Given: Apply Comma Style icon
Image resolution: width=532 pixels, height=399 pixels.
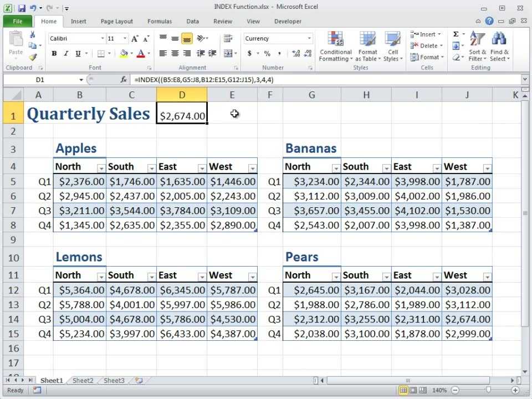Looking at the screenshot, I should click(279, 54).
